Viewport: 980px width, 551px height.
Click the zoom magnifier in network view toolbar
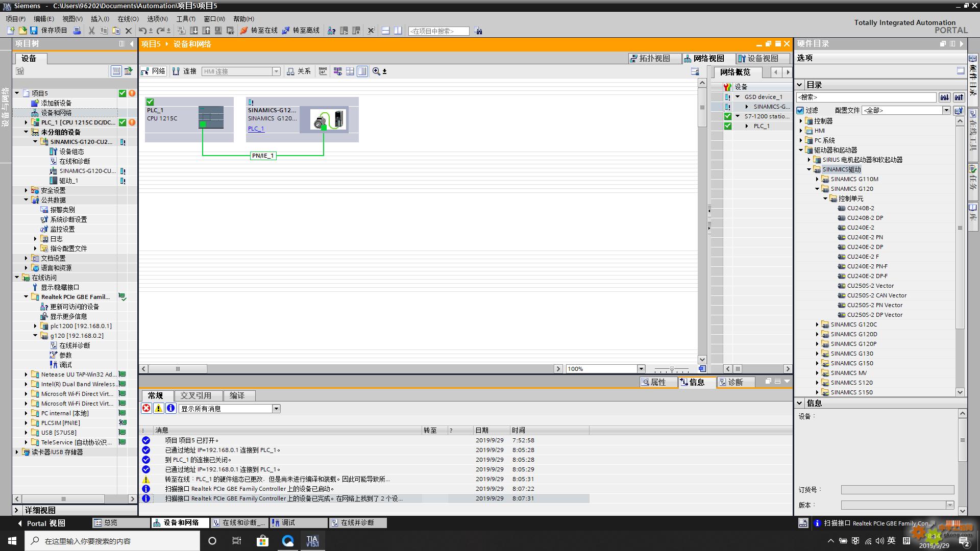pyautogui.click(x=376, y=71)
